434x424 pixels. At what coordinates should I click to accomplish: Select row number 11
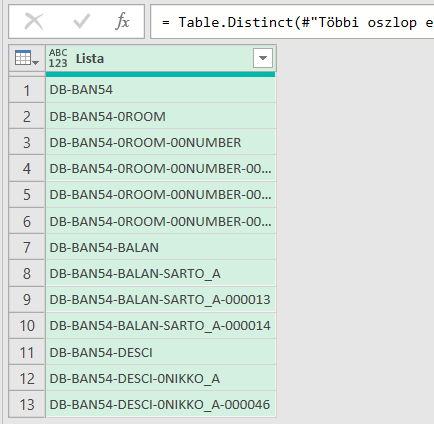coord(27,352)
